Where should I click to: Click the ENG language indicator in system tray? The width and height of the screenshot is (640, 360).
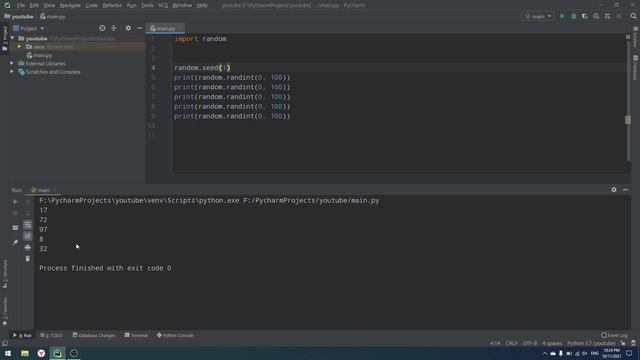595,353
